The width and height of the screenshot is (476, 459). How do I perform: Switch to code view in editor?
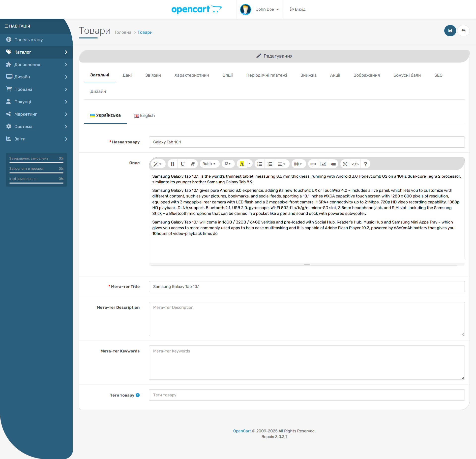(x=355, y=164)
